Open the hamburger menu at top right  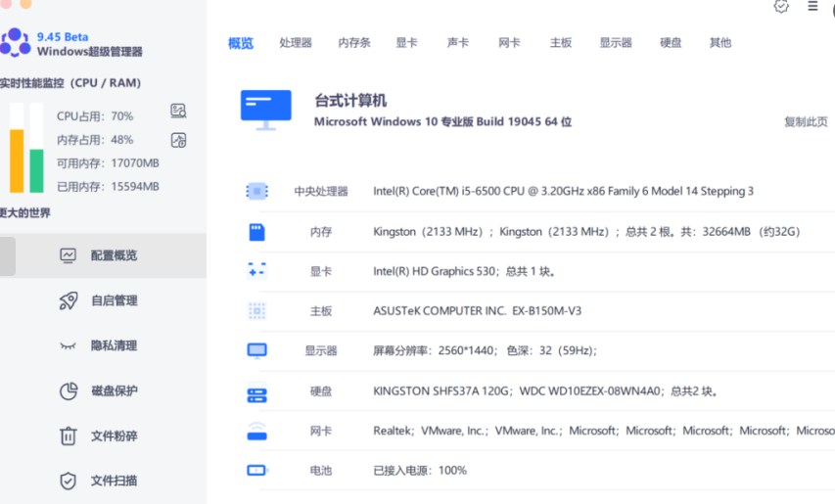[x=812, y=6]
